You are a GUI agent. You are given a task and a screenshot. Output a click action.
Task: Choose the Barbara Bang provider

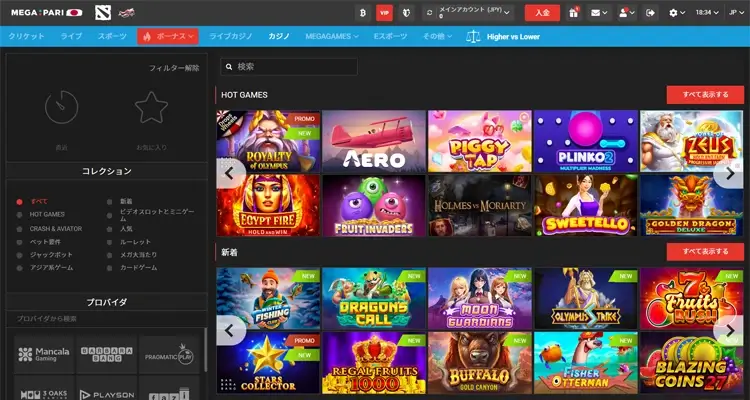(106, 355)
